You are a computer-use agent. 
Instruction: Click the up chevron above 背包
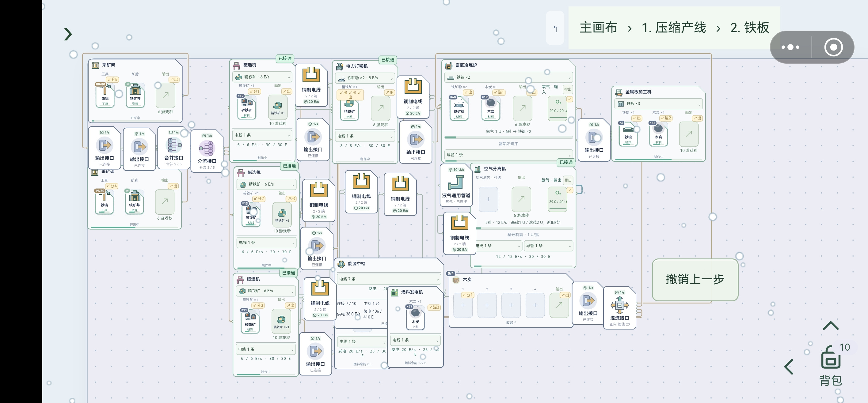coord(831,326)
